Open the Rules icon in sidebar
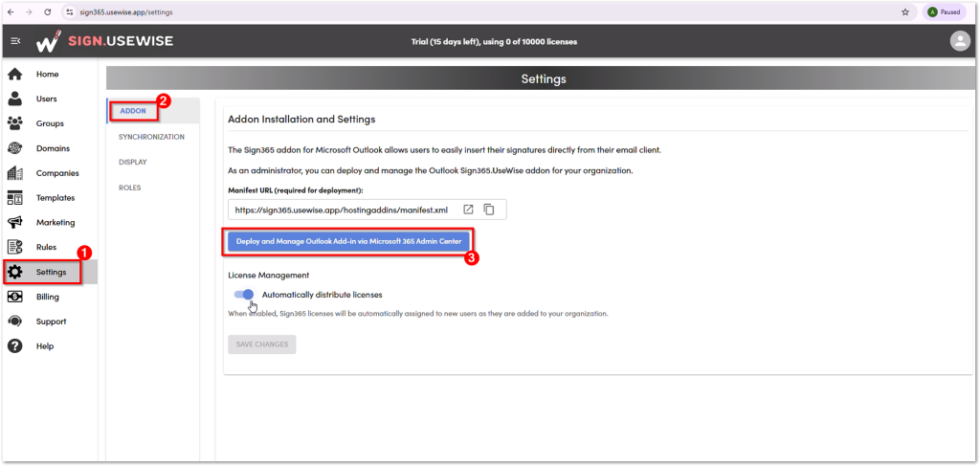This screenshot has width=980, height=466. click(15, 247)
